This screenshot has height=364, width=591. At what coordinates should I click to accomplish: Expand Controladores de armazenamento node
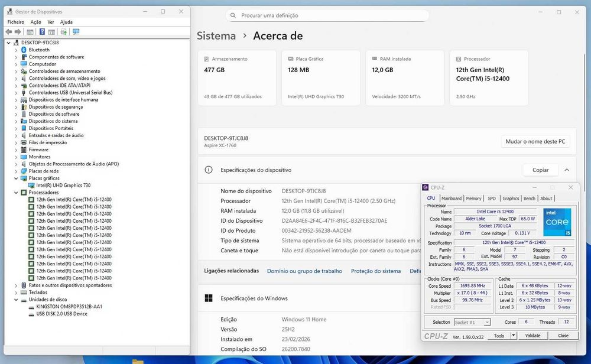[16, 71]
